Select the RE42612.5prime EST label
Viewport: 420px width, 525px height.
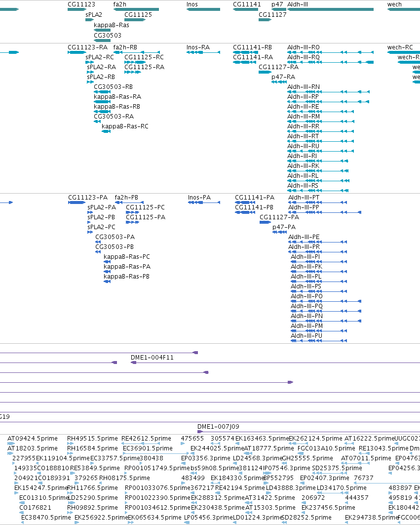(146, 439)
